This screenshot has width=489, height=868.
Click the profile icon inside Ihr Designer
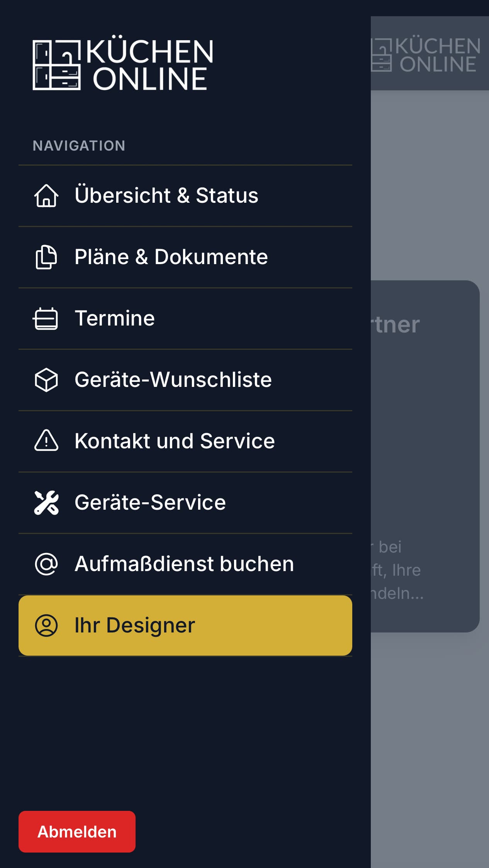[x=47, y=625]
